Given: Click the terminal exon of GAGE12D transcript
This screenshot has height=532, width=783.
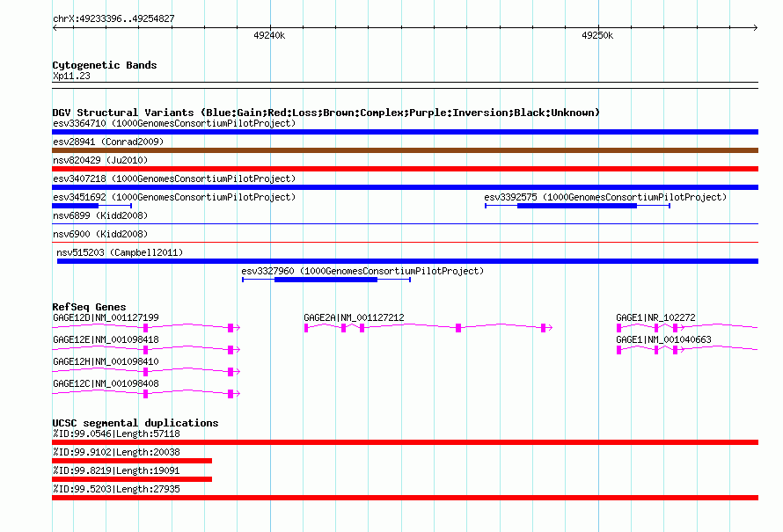Looking at the screenshot, I should (231, 328).
